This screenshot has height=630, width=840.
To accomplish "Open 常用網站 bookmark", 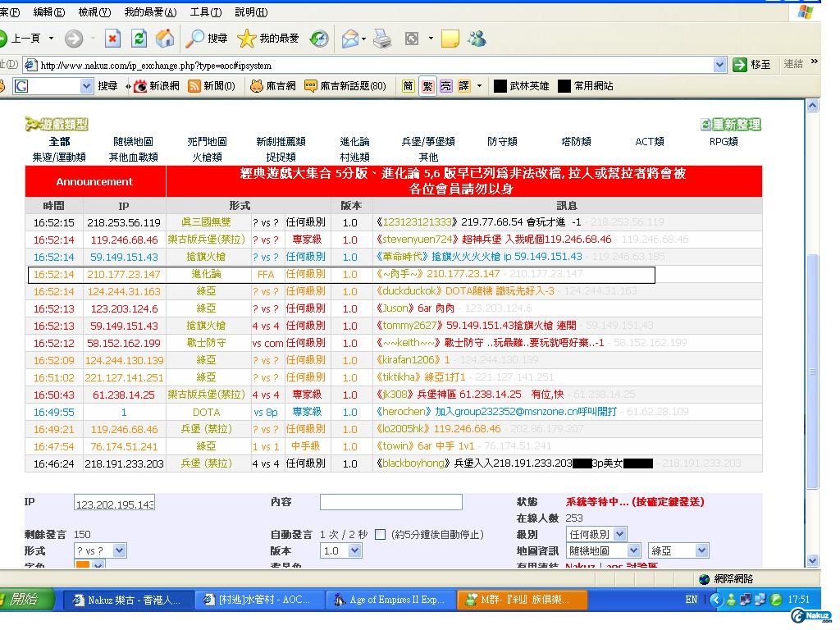I will pyautogui.click(x=586, y=85).
